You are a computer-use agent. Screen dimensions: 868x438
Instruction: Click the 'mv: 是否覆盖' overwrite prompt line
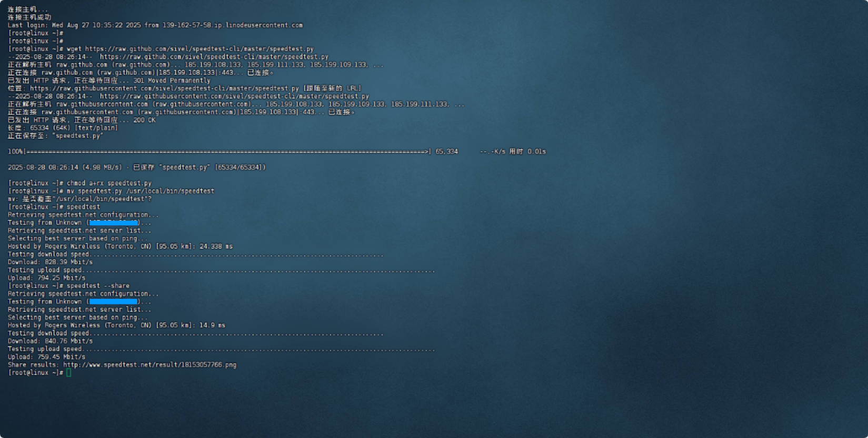(x=79, y=199)
